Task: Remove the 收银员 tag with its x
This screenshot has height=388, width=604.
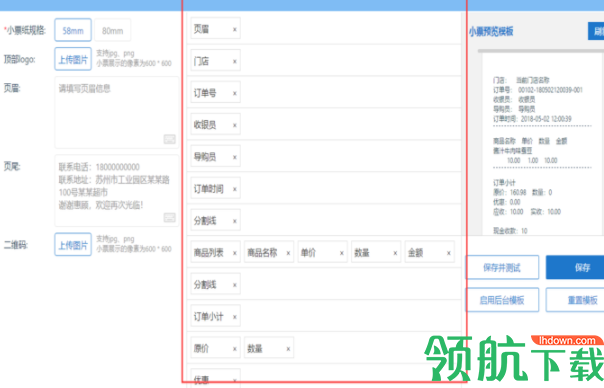Action: point(235,125)
